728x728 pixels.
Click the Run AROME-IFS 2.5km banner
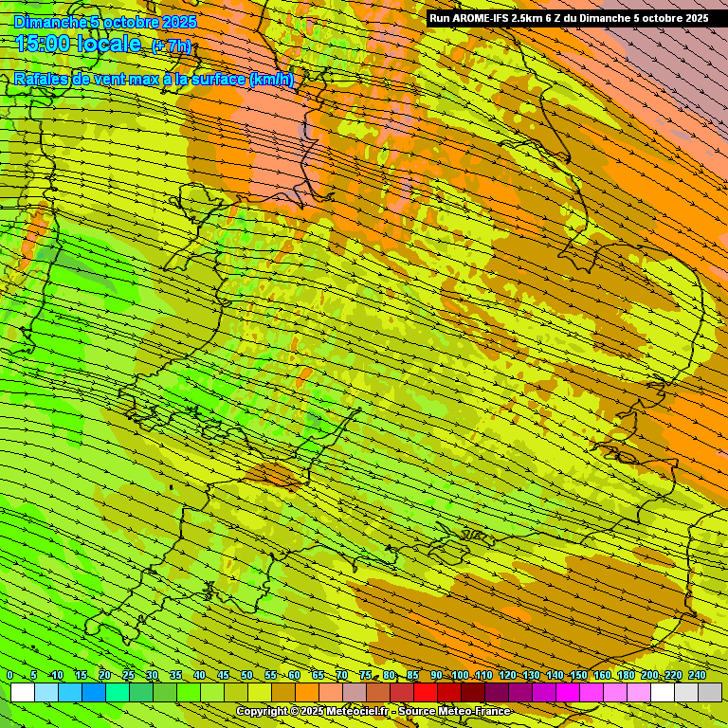569,17
